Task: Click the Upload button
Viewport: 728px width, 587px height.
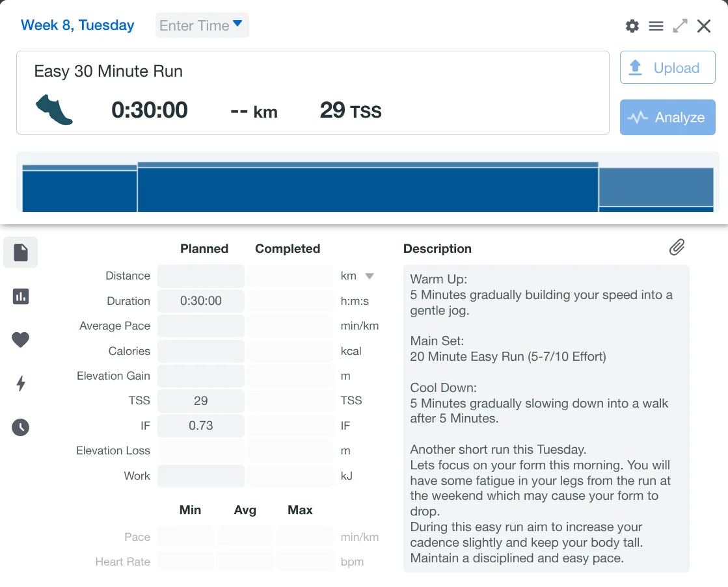Action: (667, 68)
